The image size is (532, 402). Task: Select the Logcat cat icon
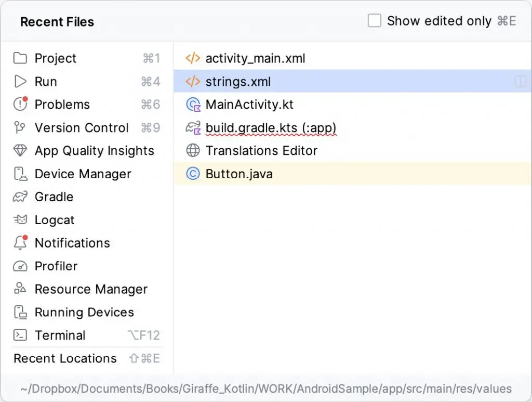pyautogui.click(x=20, y=220)
